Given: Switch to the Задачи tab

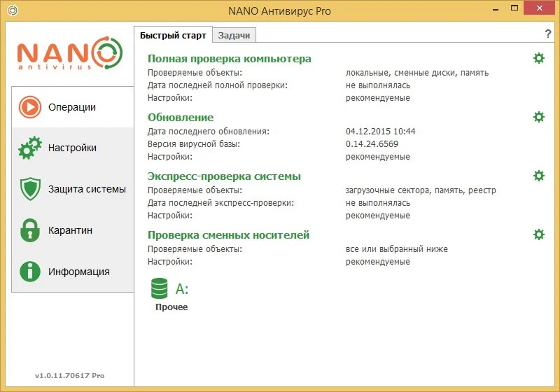Looking at the screenshot, I should pos(233,35).
